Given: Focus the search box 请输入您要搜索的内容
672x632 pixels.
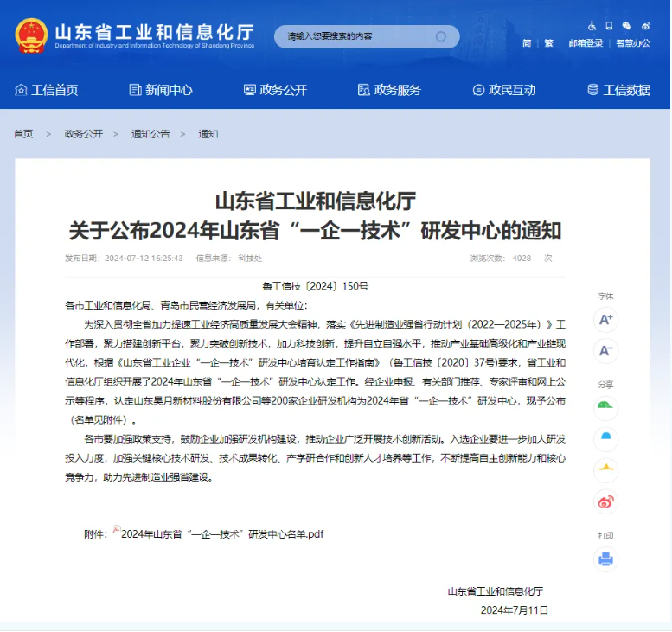Looking at the screenshot, I should [367, 36].
